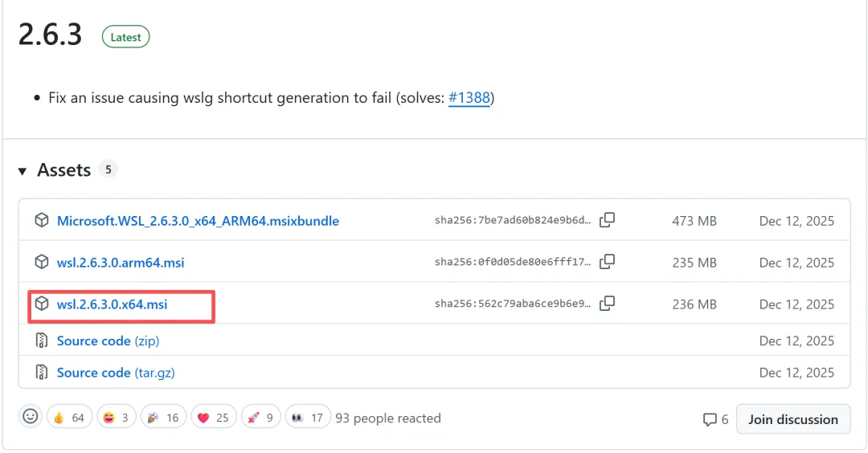Collapse the Assets section triangle

click(23, 171)
